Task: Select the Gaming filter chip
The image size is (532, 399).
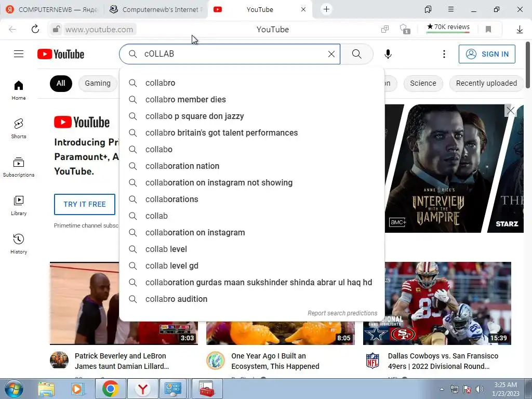Action: click(98, 83)
